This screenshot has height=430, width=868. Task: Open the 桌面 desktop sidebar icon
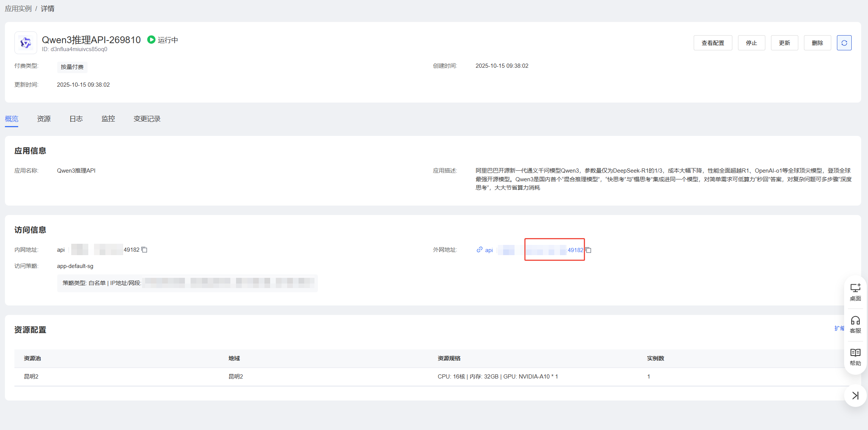tap(855, 292)
